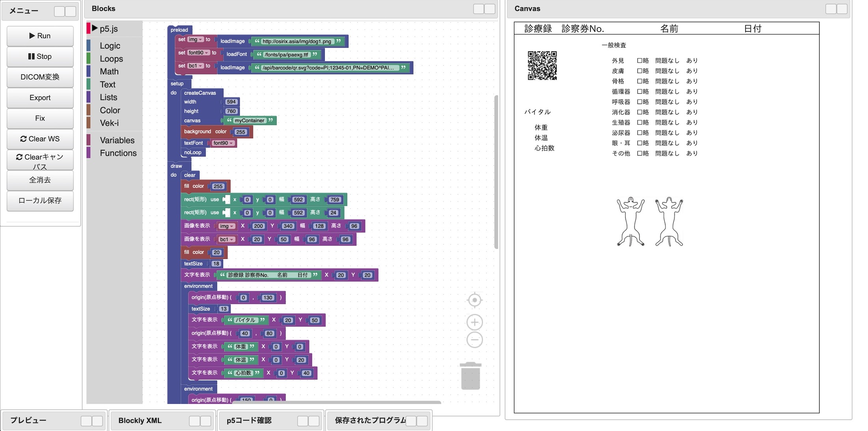This screenshot has height=431, width=868.
Task: Edit the createCanvas height value 760
Action: coord(231,111)
